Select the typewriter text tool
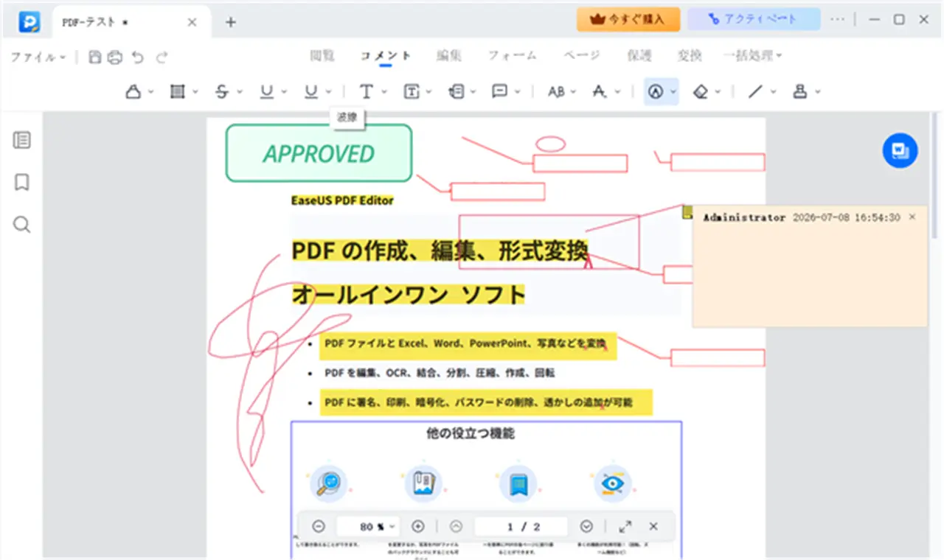This screenshot has width=944, height=560. click(x=366, y=91)
